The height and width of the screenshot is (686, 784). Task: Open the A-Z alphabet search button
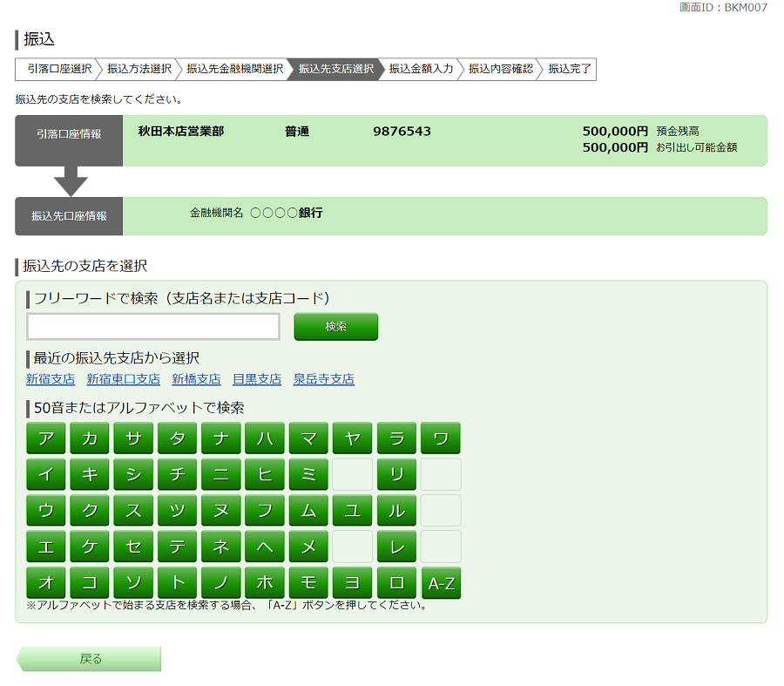[x=441, y=583]
